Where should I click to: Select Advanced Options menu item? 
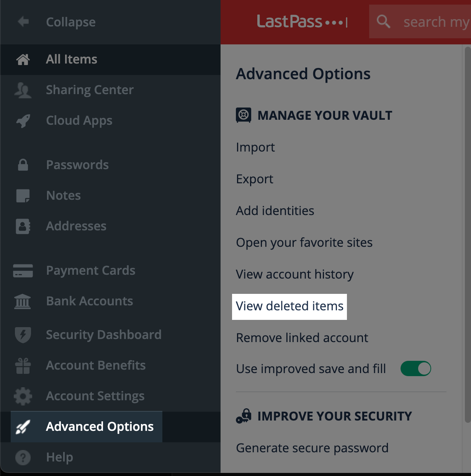pos(100,427)
